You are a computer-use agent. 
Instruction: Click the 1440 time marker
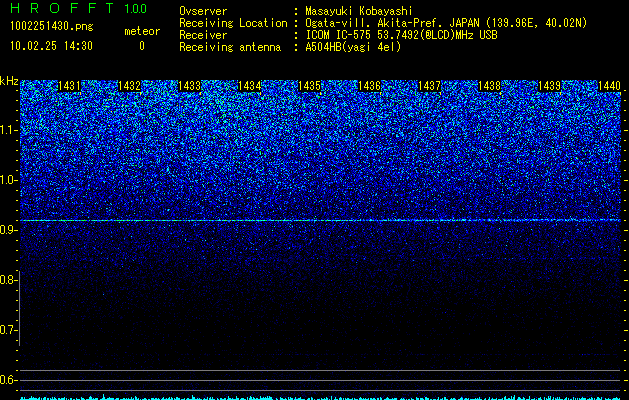[609, 86]
